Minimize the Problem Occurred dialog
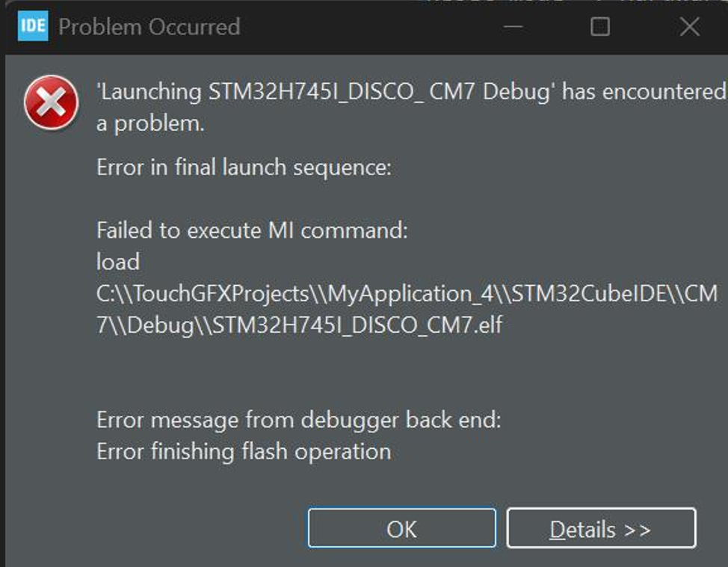Viewport: 728px width, 567px height. (x=513, y=26)
